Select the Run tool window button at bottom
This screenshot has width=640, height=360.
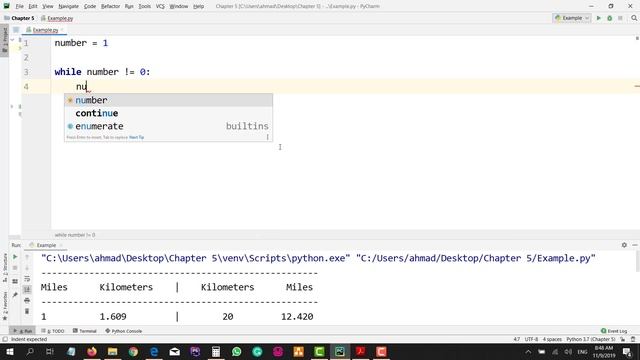23,331
